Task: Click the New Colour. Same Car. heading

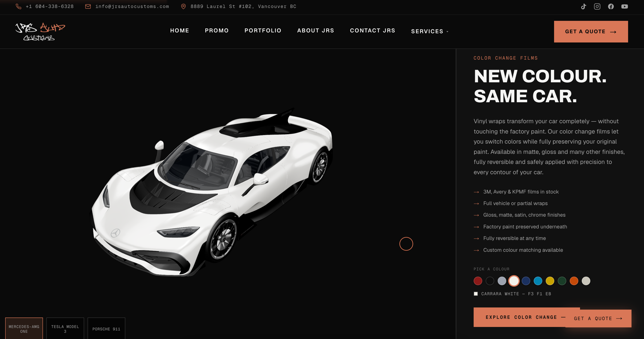Action: click(540, 86)
